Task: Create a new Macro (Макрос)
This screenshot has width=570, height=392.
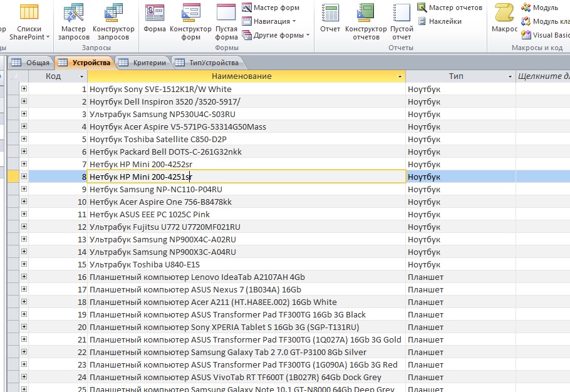Action: pos(505,18)
